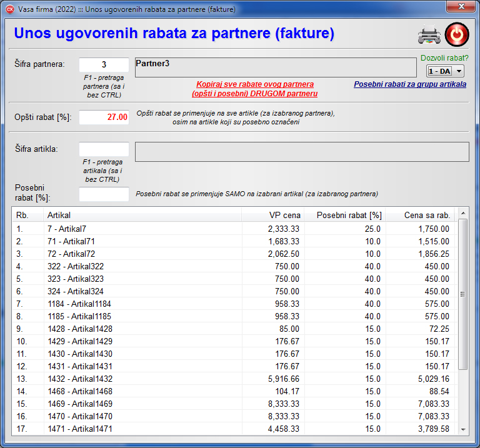Select row 1468 - Artikal1468
Image resolution: width=480 pixels, height=448 pixels.
pyautogui.click(x=235, y=391)
